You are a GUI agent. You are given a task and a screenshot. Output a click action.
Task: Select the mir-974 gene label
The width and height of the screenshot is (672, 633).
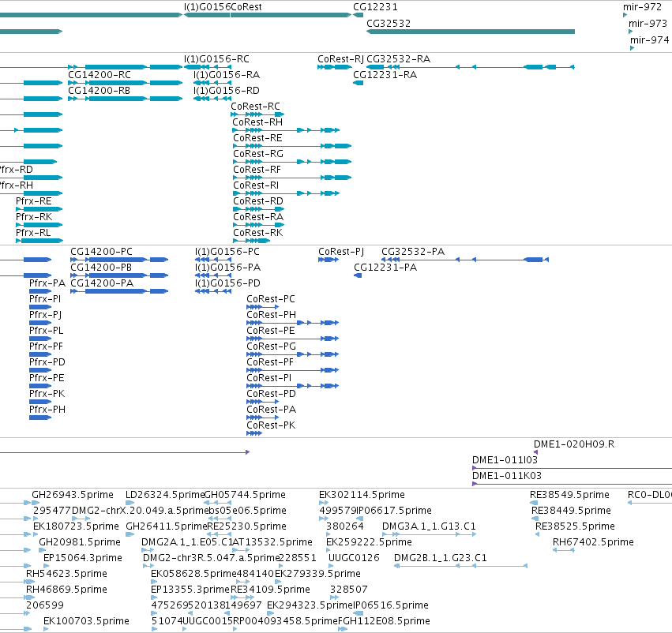coord(649,39)
